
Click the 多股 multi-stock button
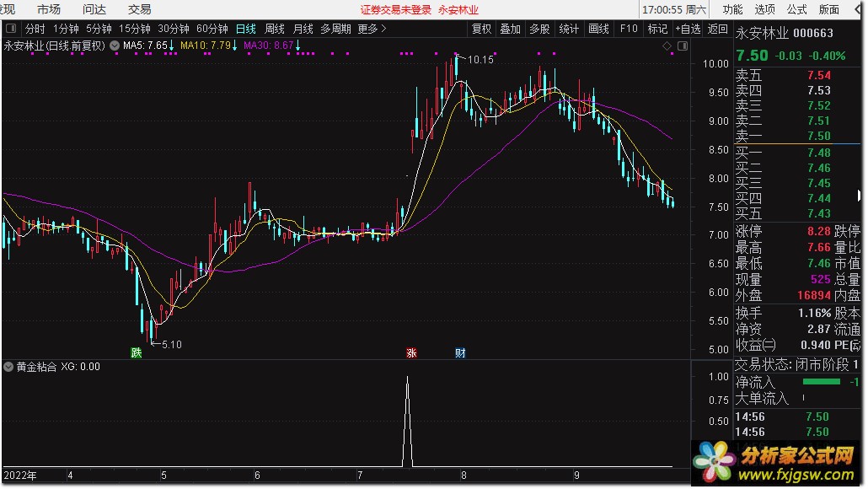[539, 29]
